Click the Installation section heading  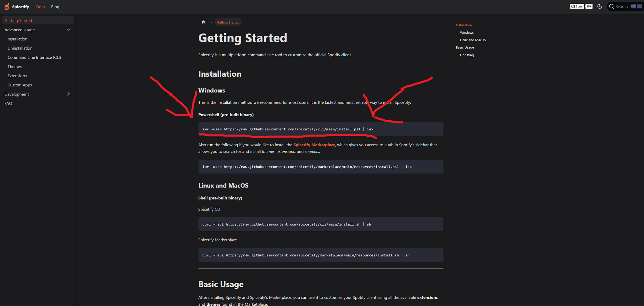(x=220, y=74)
